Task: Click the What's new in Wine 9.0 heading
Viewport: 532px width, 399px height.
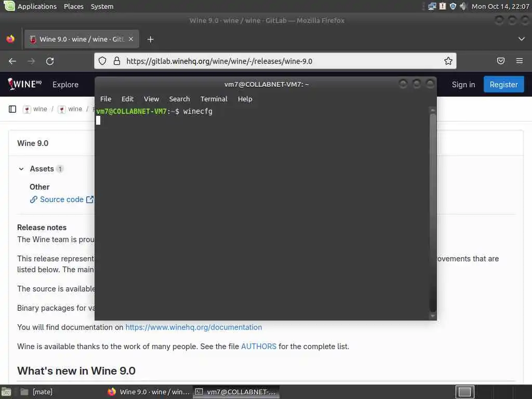Action: (x=76, y=371)
